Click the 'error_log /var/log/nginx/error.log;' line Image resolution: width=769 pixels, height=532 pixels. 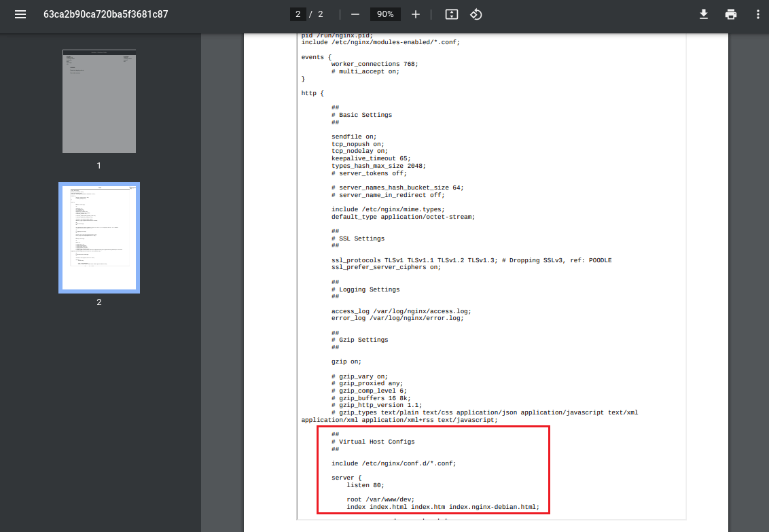(397, 318)
